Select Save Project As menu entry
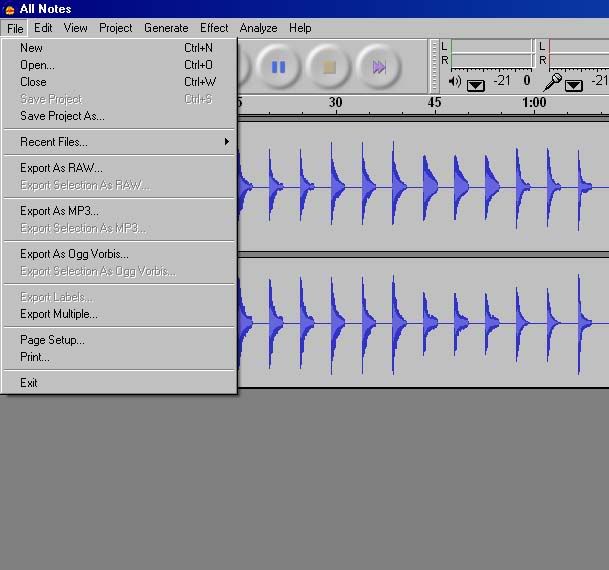The width and height of the screenshot is (609, 570). pos(62,116)
